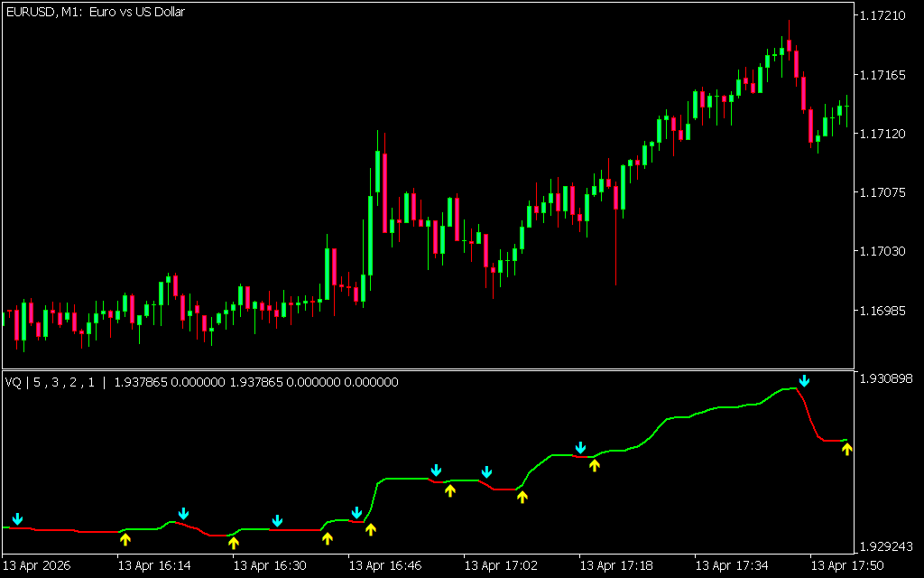924x578 pixels.
Task: Click the cyan down arrow at indicator peak
Action: 804,380
